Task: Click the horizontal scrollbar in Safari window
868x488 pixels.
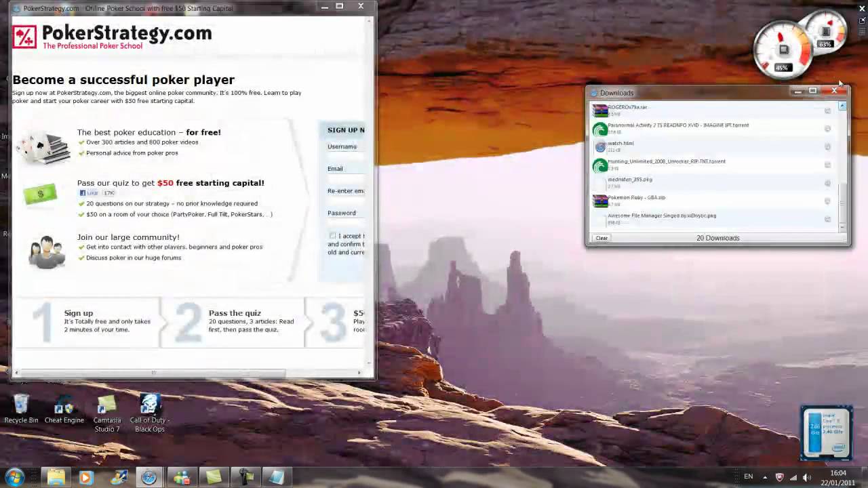Action: pos(153,373)
